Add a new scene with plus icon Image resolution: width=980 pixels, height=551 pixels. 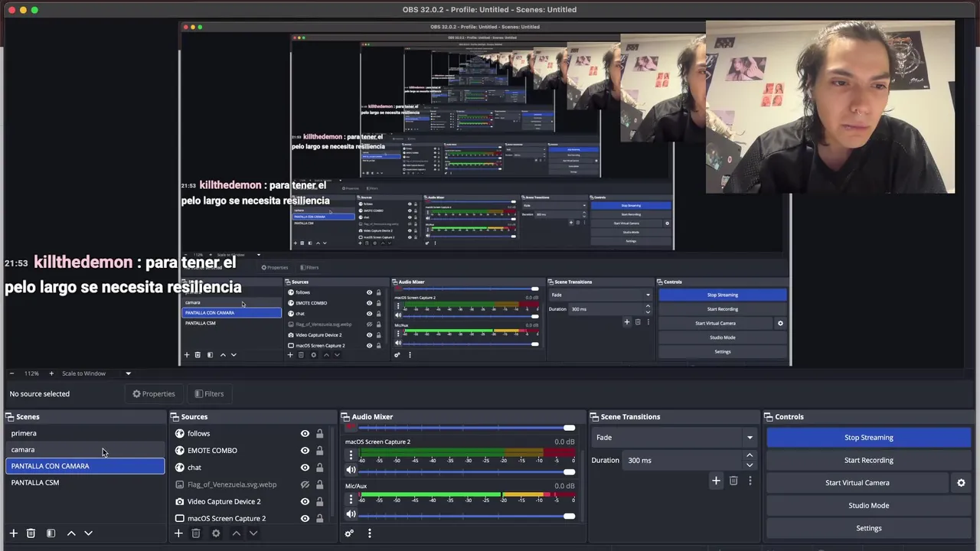pyautogui.click(x=13, y=533)
